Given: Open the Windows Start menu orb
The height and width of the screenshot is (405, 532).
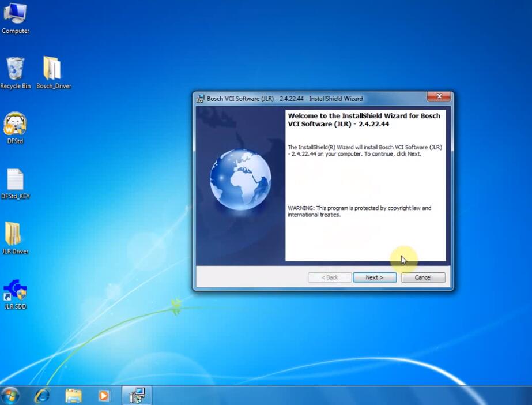Looking at the screenshot, I should 10,395.
